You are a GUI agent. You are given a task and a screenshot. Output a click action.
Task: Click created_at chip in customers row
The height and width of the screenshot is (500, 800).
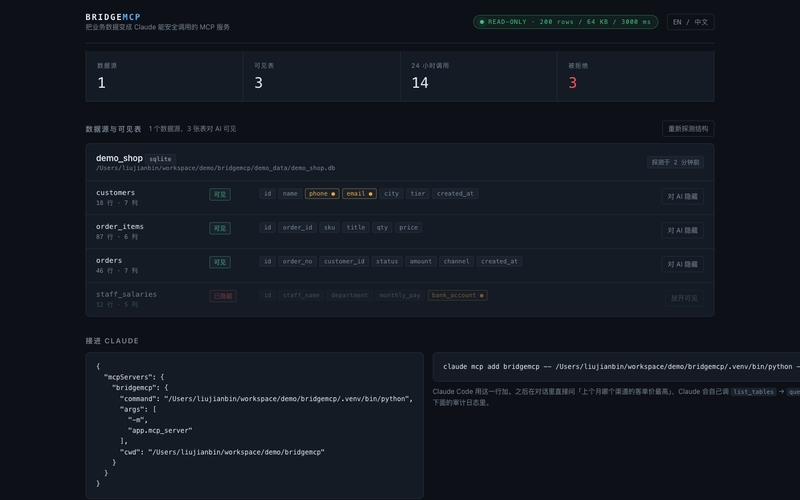tap(455, 193)
